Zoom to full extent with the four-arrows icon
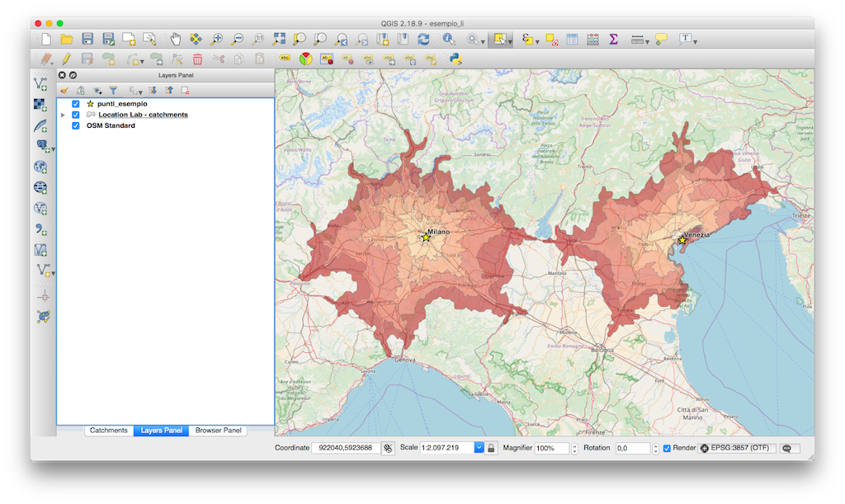 (x=279, y=39)
